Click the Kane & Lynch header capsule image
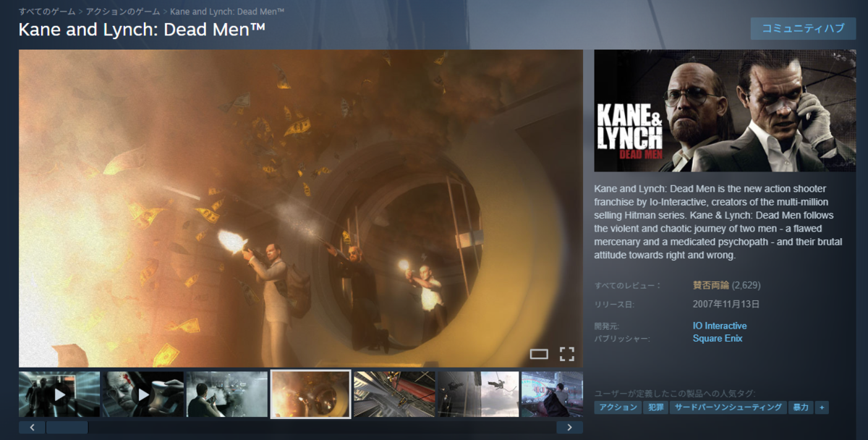Screen dimensions: 868x440 coord(725,111)
